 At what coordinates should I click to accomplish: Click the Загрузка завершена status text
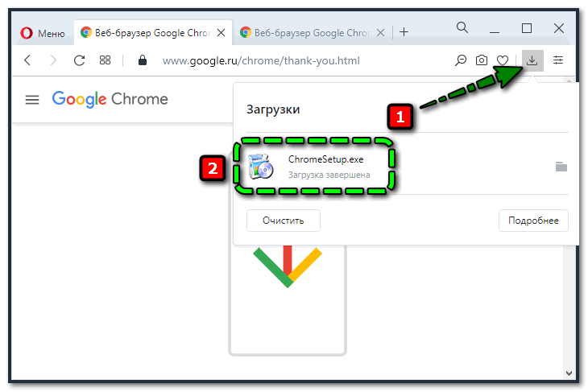[x=329, y=175]
